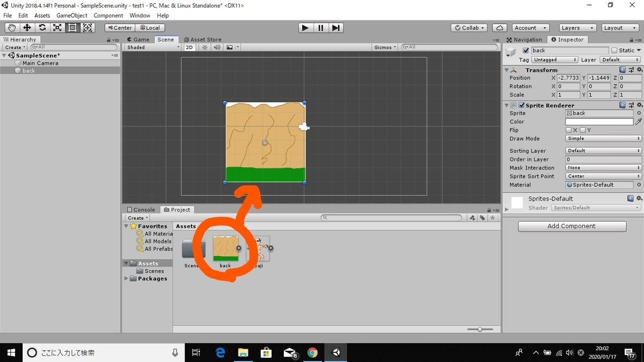Open the Draw Mode dropdown
The image size is (644, 362).
[x=604, y=138]
